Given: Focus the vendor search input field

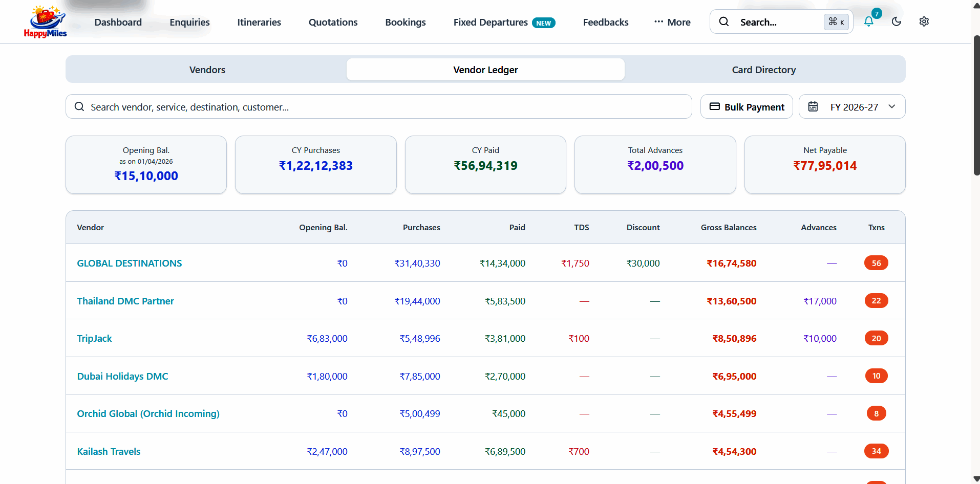Looking at the screenshot, I should coord(379,106).
